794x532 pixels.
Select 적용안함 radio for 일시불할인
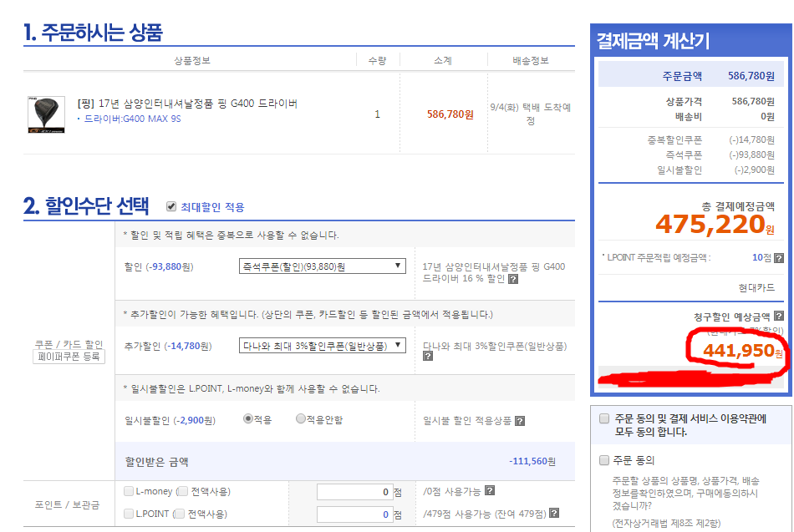click(x=301, y=419)
